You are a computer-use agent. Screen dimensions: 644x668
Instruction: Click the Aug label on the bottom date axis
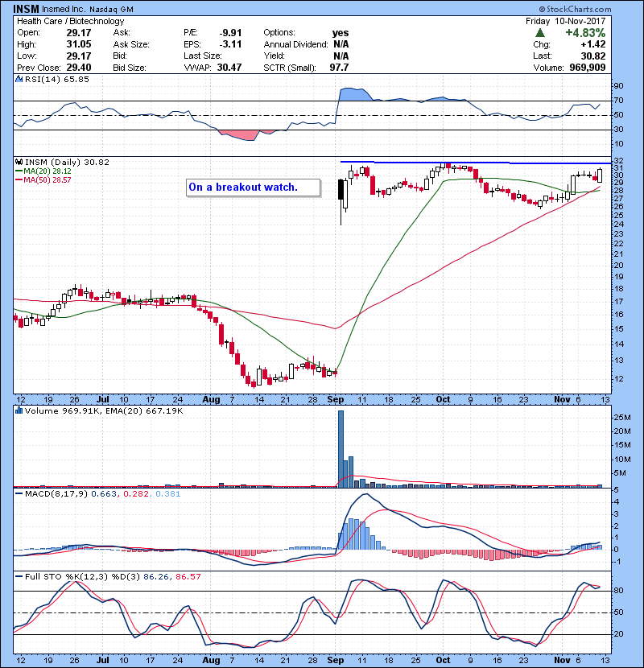[211, 660]
